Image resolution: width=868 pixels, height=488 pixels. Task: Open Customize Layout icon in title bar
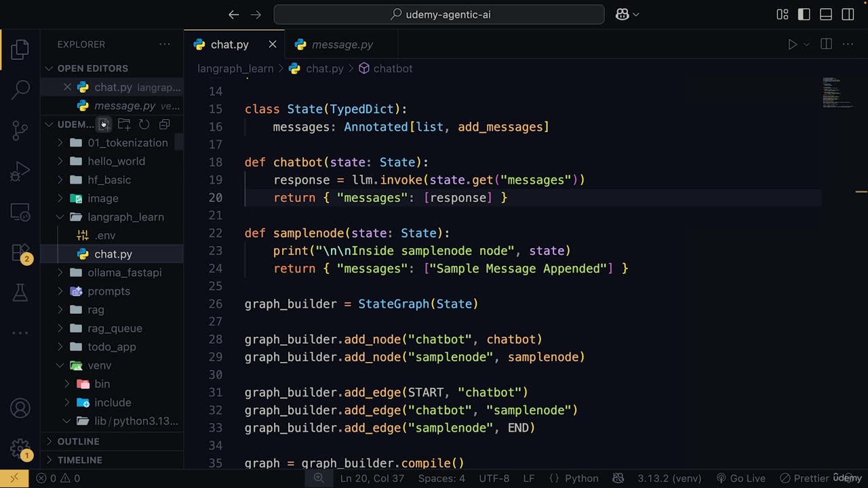click(783, 14)
